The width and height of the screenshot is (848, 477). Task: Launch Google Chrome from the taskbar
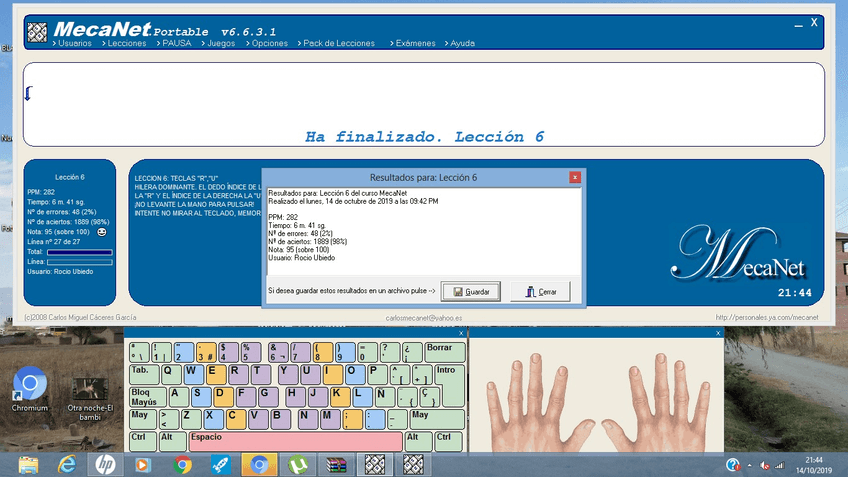pyautogui.click(x=182, y=465)
